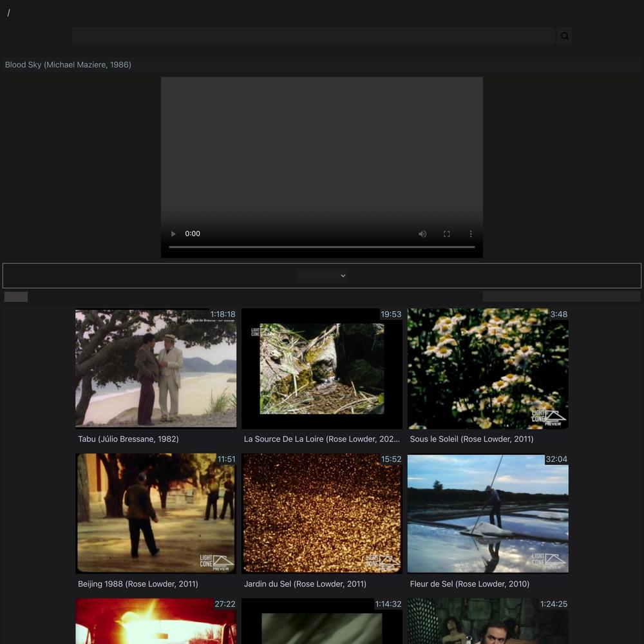Open the Fleur de Sel thumbnail
The image size is (644, 644).
tap(488, 513)
